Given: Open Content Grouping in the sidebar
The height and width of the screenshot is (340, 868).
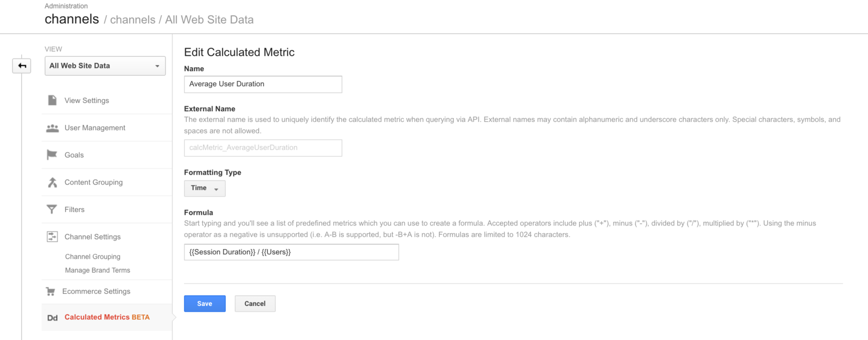Looking at the screenshot, I should pos(93,182).
